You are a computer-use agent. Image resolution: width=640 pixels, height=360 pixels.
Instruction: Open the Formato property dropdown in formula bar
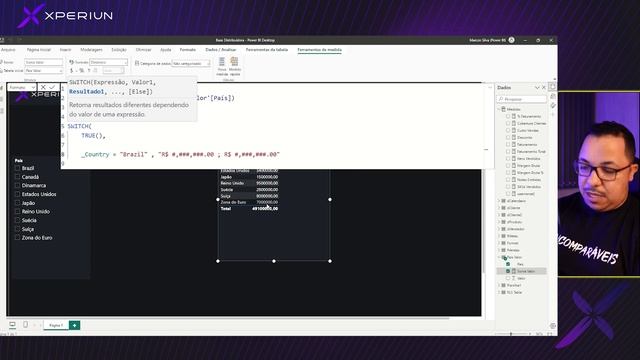point(22,87)
